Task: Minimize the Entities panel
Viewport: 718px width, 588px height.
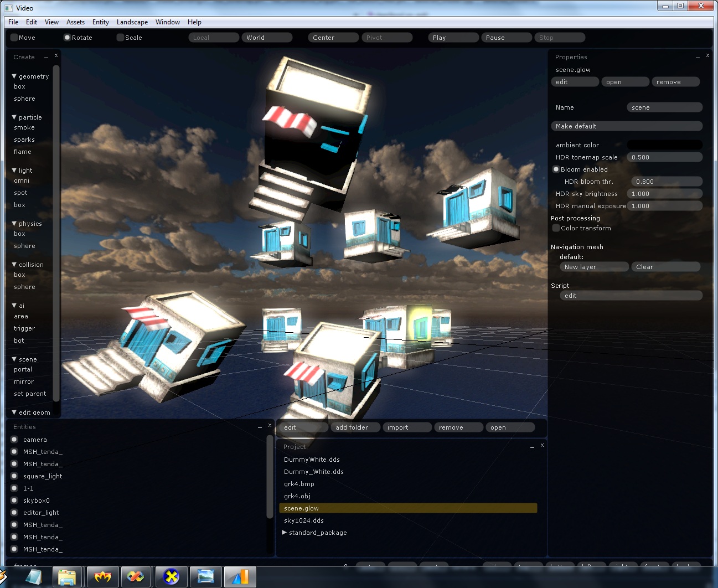Action: 260,427
